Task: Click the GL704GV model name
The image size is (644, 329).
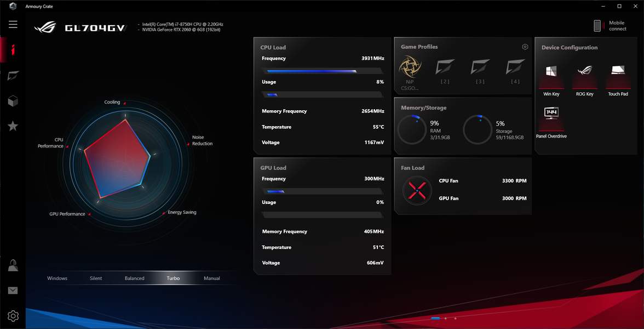Action: click(x=96, y=28)
